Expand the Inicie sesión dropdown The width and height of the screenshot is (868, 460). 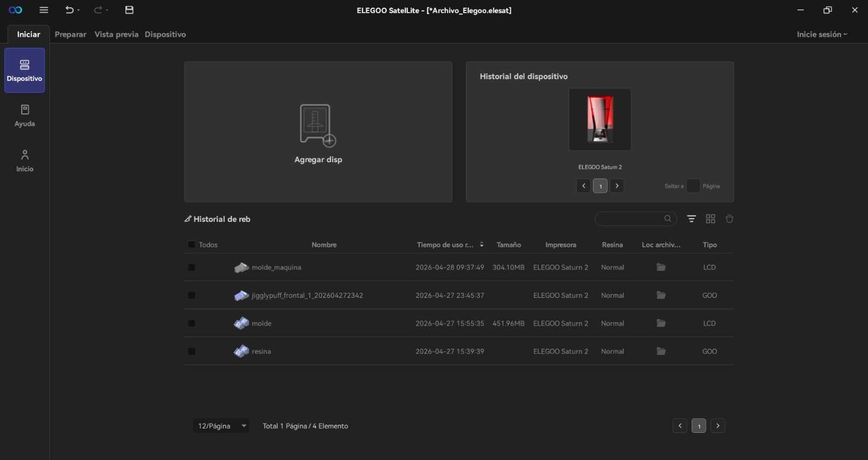point(822,34)
